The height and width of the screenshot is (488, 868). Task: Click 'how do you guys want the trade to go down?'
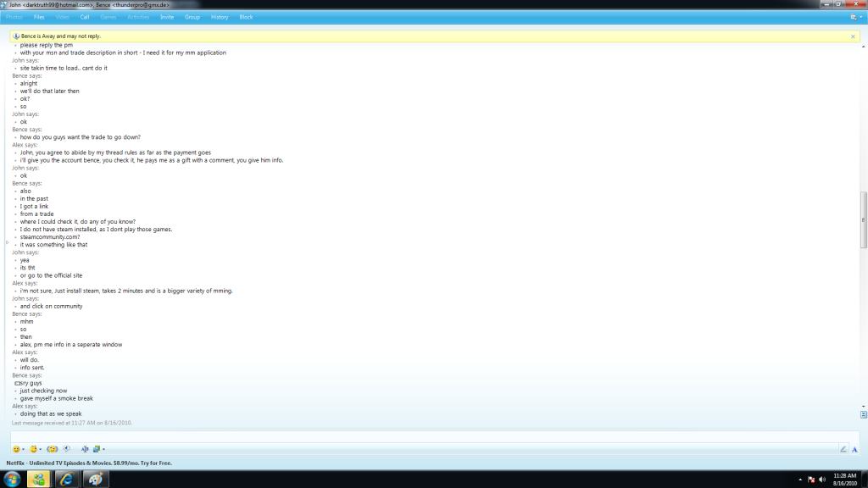[81, 137]
